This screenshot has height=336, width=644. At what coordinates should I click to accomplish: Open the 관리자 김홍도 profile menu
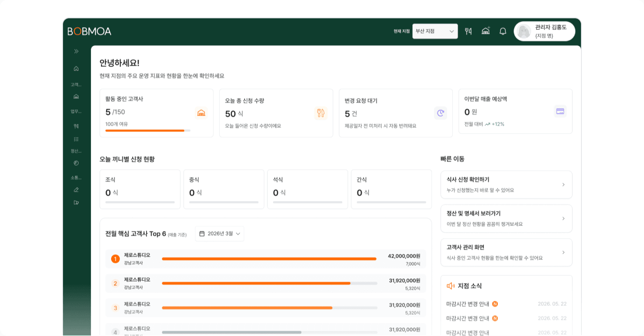coord(544,31)
